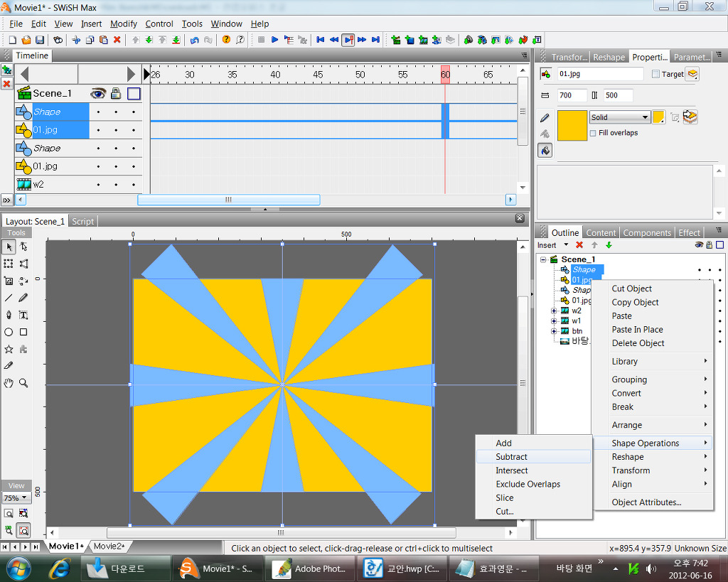Collapse the Scene_1 tree node
Viewport: 728px width, 582px height.
[x=543, y=259]
